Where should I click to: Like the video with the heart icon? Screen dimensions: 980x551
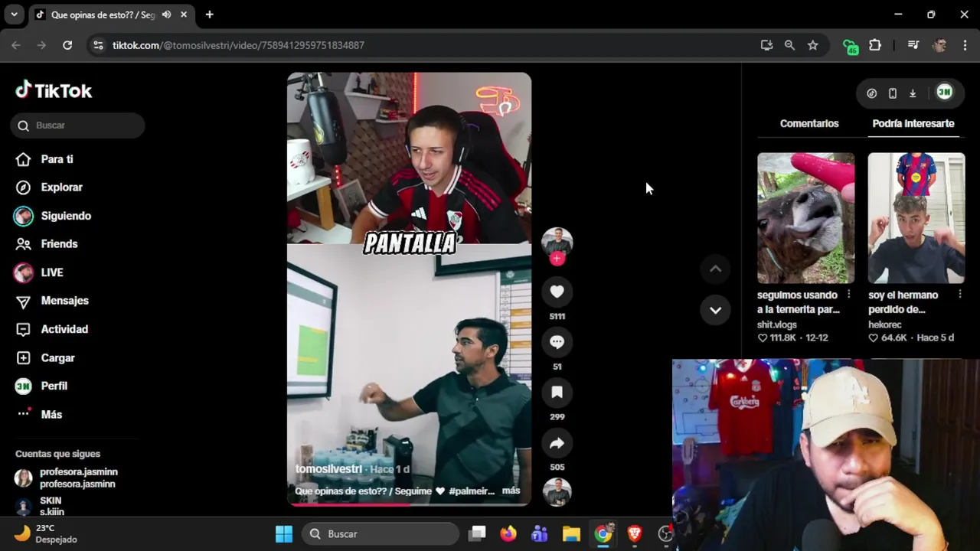click(557, 292)
